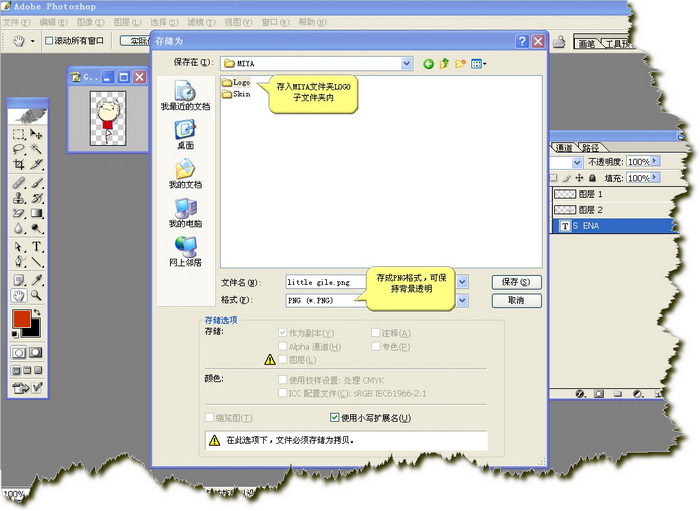
Task: Toggle Alpha 通道 checkbox
Action: tap(282, 346)
